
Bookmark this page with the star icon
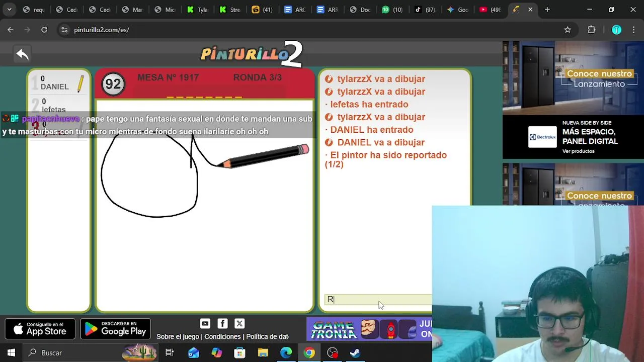point(568,30)
